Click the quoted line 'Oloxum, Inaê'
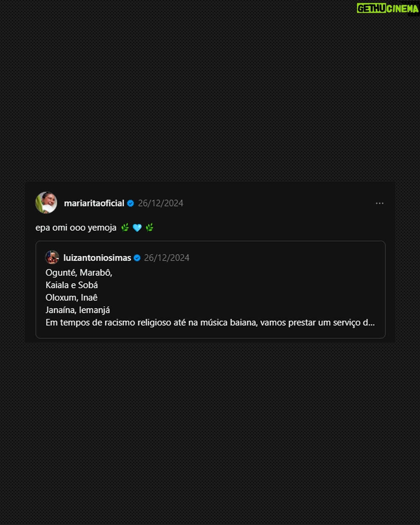Screen dimensions: 420x525 click(72, 297)
